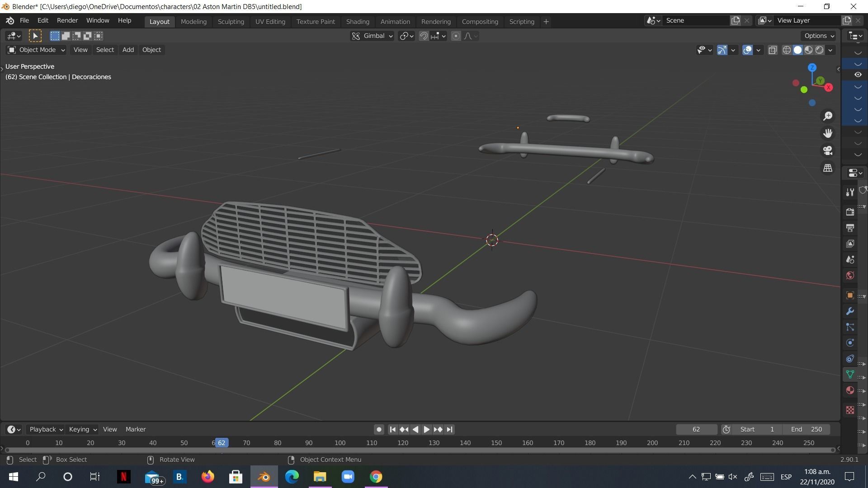Click the Z axis on navigation gizmo
The image size is (868, 488).
coord(812,68)
